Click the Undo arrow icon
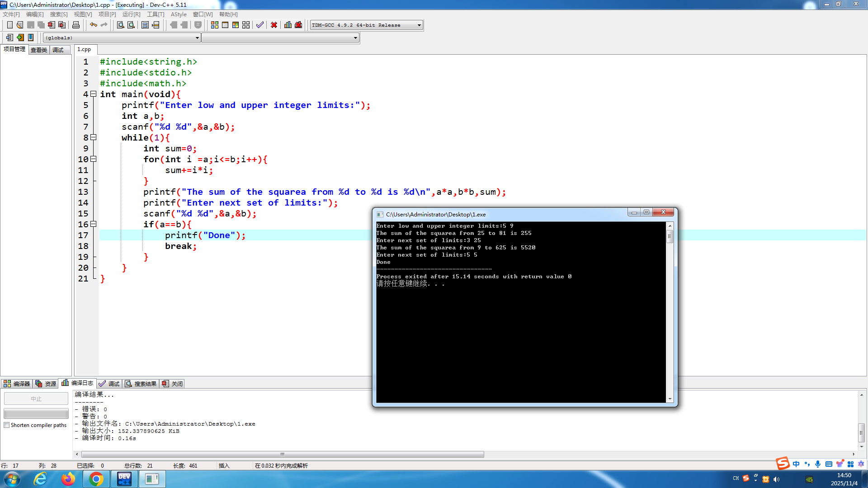 (93, 25)
